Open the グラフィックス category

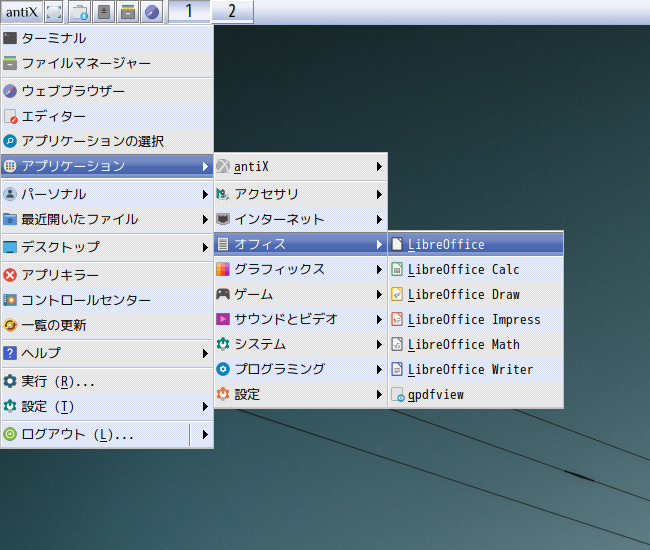[x=301, y=269]
